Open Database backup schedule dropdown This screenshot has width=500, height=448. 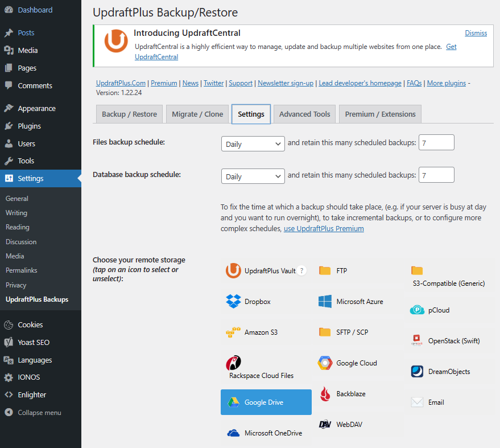click(253, 176)
